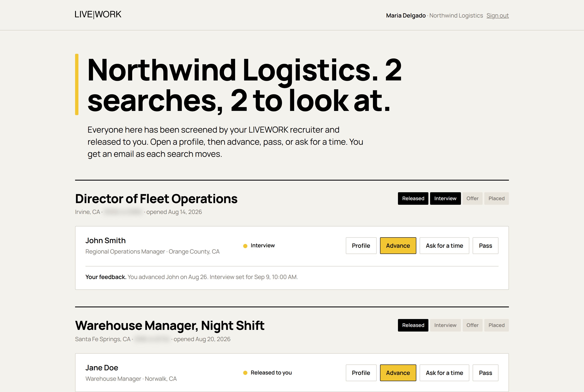Select Placed stage for Warehouse Manager search
Image resolution: width=584 pixels, height=392 pixels.
tap(496, 325)
